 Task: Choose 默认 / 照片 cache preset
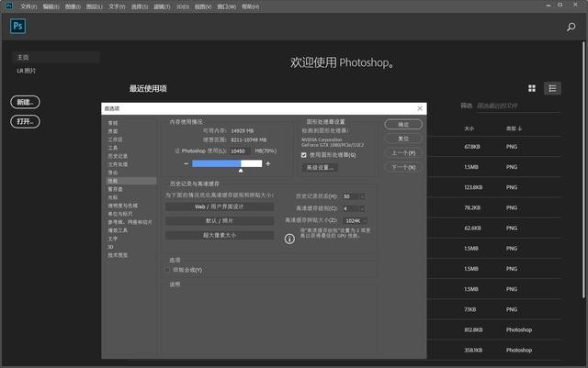220,221
